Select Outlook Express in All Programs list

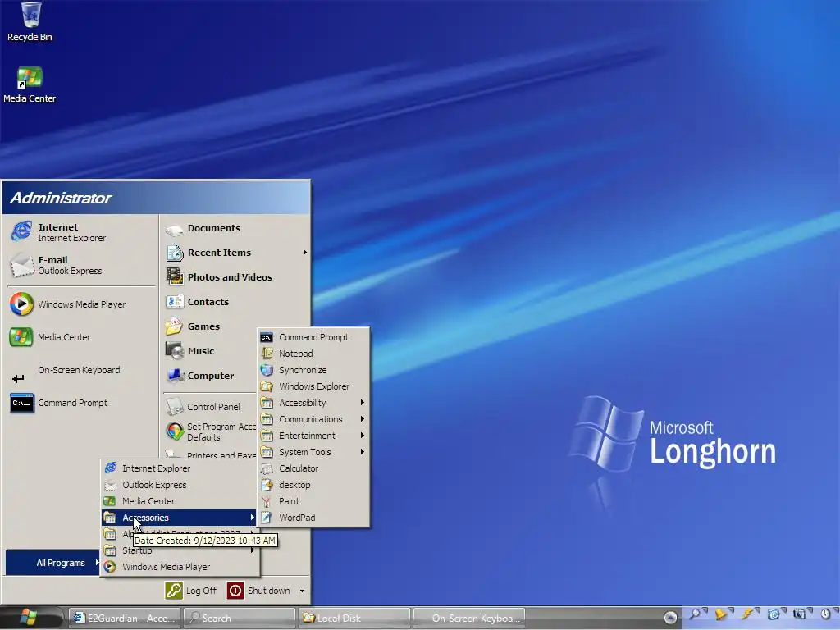tap(179, 485)
